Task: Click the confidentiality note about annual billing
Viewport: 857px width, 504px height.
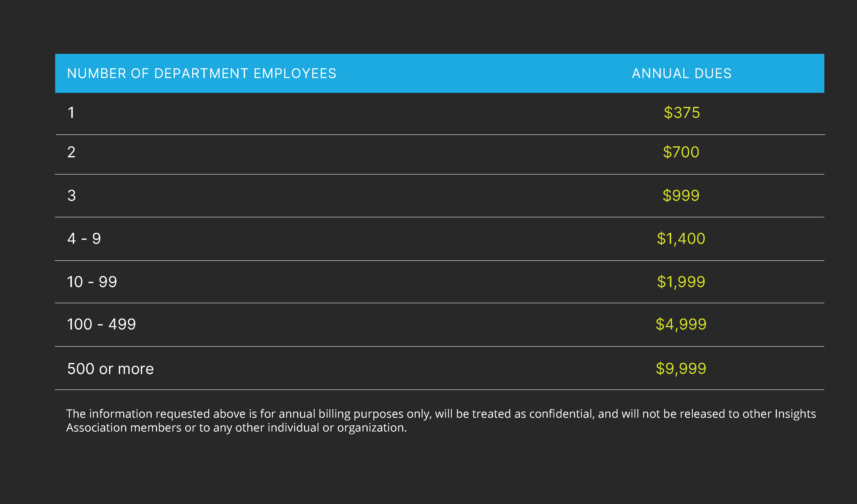Action: click(x=441, y=421)
